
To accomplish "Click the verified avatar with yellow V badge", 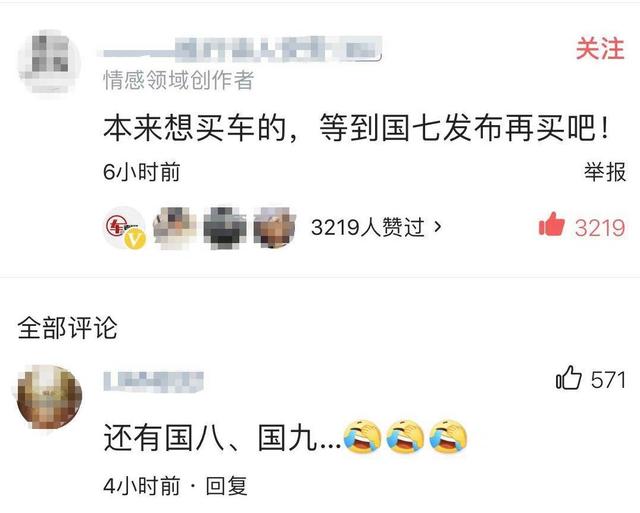I will pyautogui.click(x=125, y=227).
